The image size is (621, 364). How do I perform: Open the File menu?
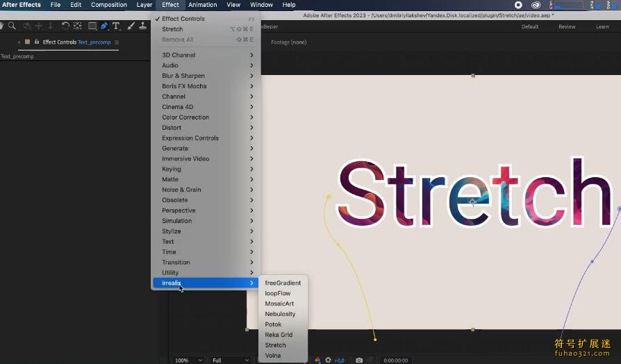pyautogui.click(x=56, y=5)
